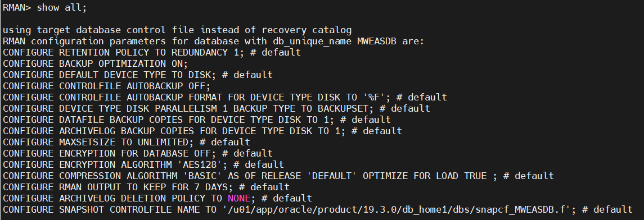The width and height of the screenshot is (644, 220).
Task: Click the ENCRYPTION FOR DATABASE OFF line
Action: 138,153
